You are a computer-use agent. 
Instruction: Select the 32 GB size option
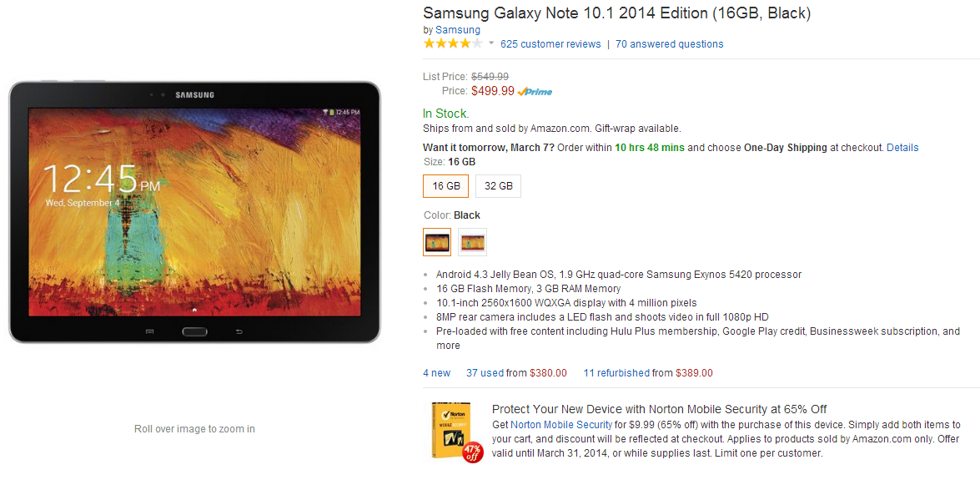point(499,186)
